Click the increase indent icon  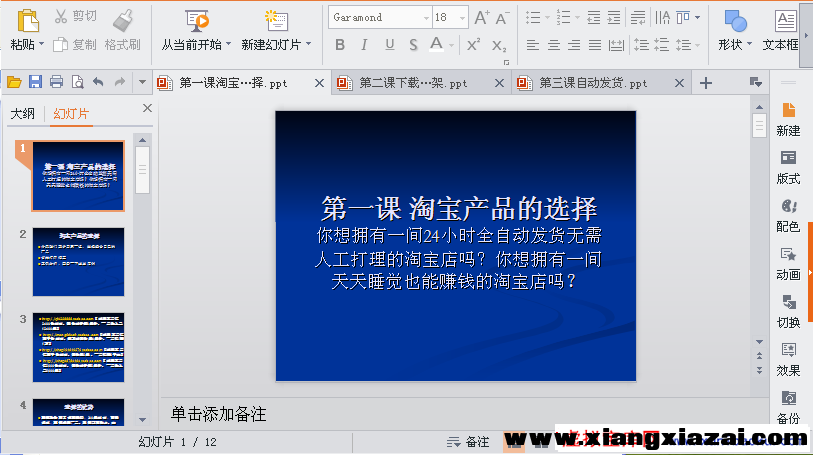(x=614, y=18)
